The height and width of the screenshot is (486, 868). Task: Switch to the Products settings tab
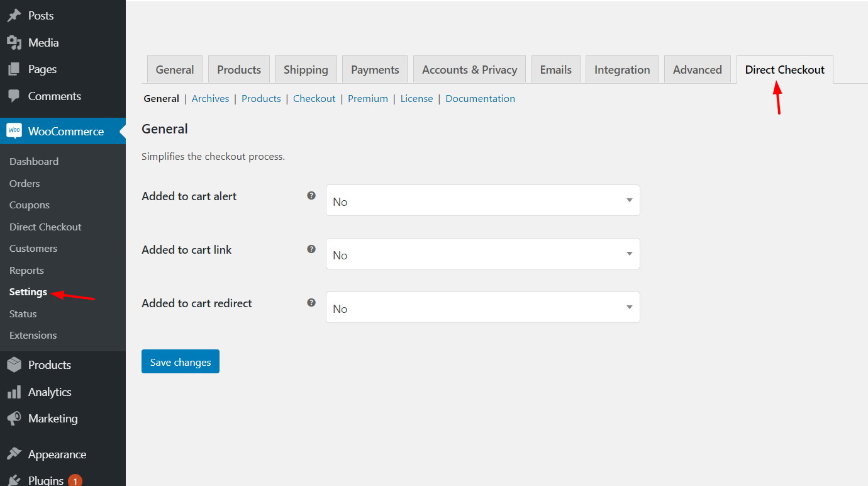[239, 70]
